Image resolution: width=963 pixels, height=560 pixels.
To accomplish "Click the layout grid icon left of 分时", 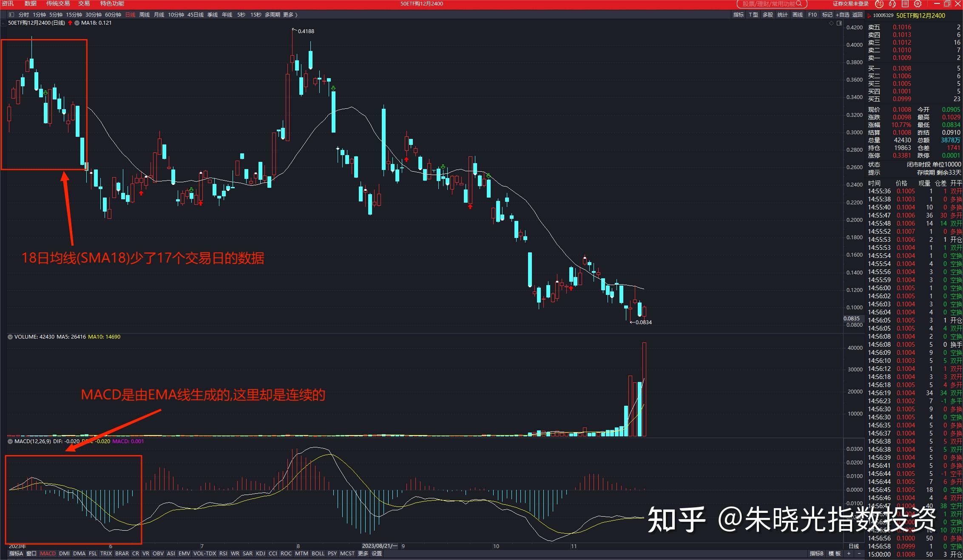I will [x=11, y=14].
